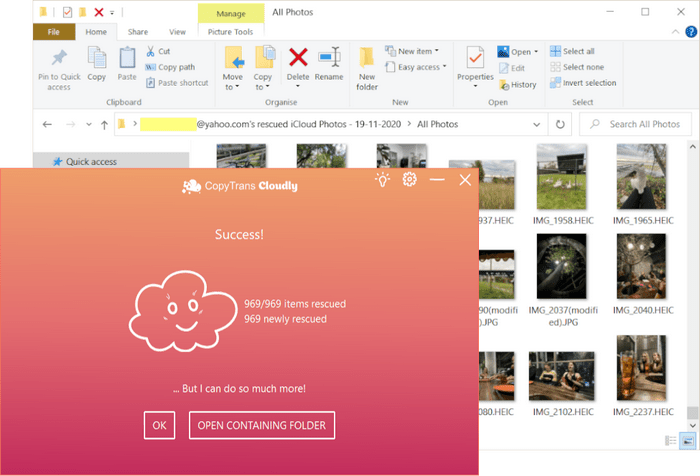700x476 pixels.
Task: Click quick toolbar red Delete icon
Action: pyautogui.click(x=99, y=12)
